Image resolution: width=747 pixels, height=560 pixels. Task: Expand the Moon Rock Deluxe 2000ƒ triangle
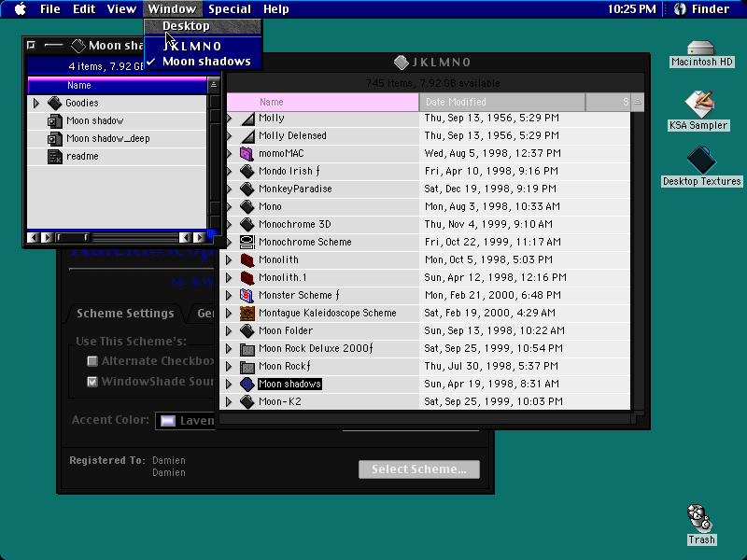pos(229,348)
